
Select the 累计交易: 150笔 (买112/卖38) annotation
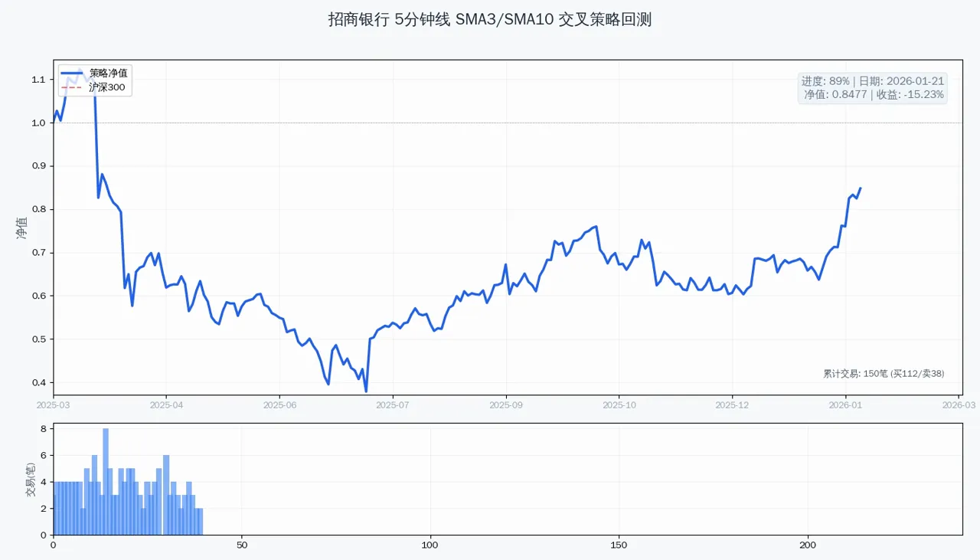884,374
